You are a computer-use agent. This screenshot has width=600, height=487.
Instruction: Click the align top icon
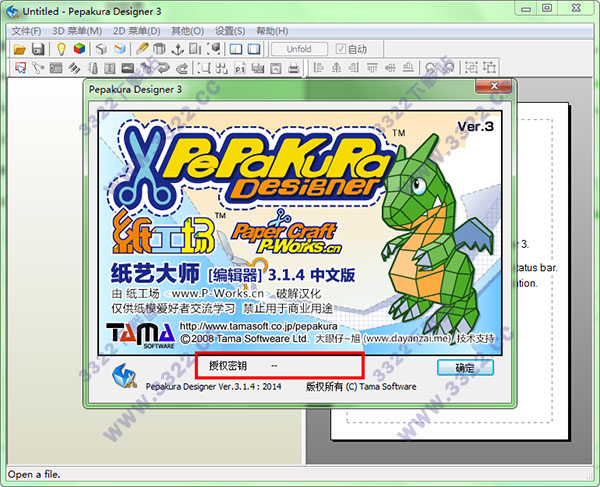(x=372, y=68)
